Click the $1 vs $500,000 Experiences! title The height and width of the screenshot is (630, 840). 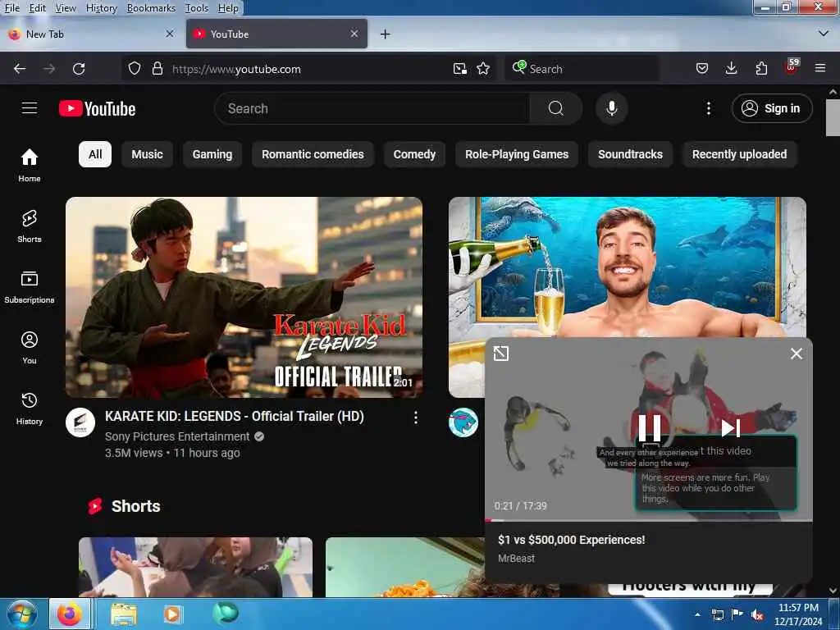(x=571, y=540)
